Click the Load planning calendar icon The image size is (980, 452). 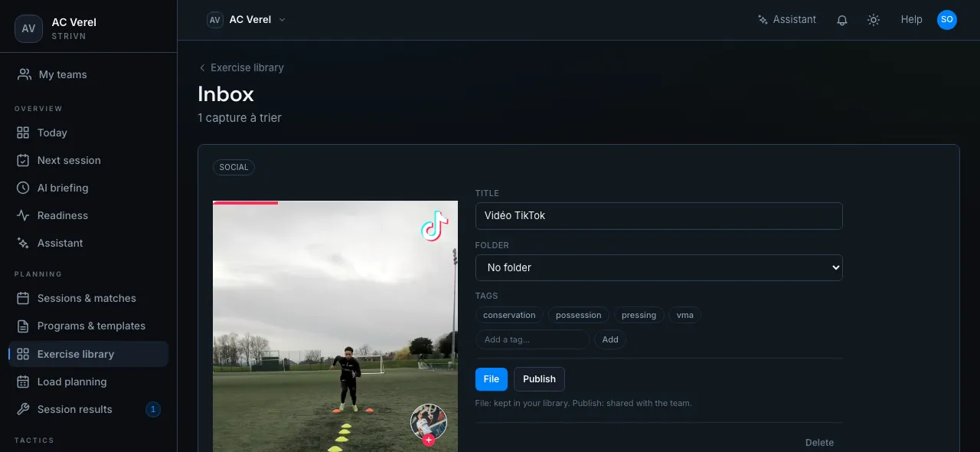pos(23,382)
